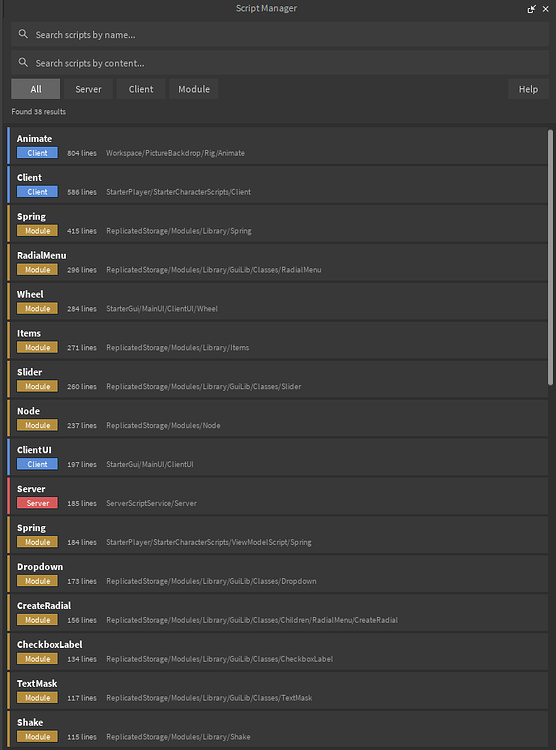
Task: Click the ReplicatedStorage/Modules/Library/Spring path
Action: (179, 231)
